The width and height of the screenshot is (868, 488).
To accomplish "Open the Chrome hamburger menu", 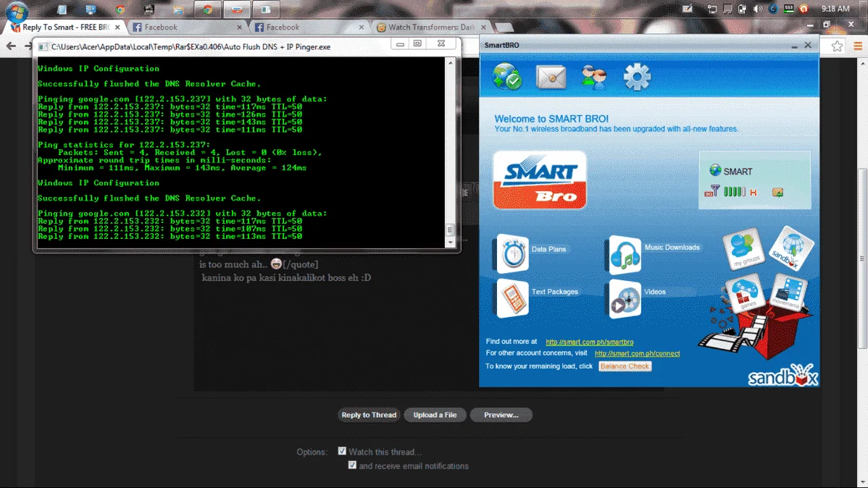I will click(857, 46).
